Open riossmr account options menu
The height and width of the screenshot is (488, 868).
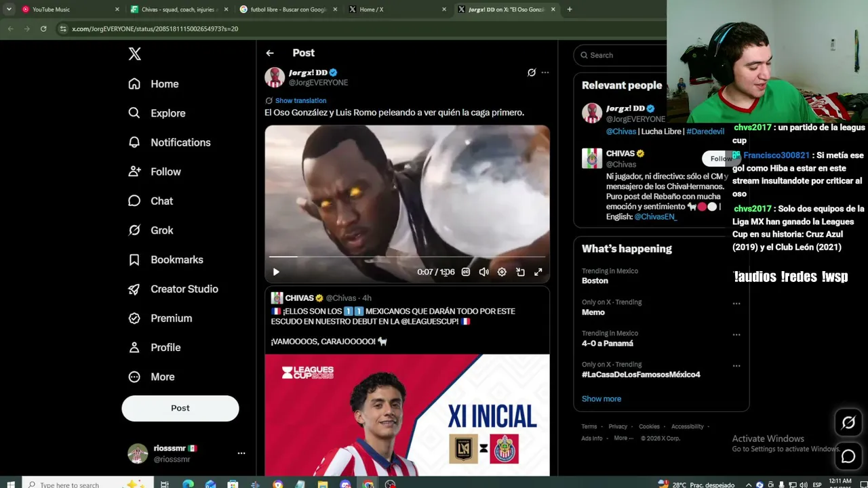[x=241, y=453]
